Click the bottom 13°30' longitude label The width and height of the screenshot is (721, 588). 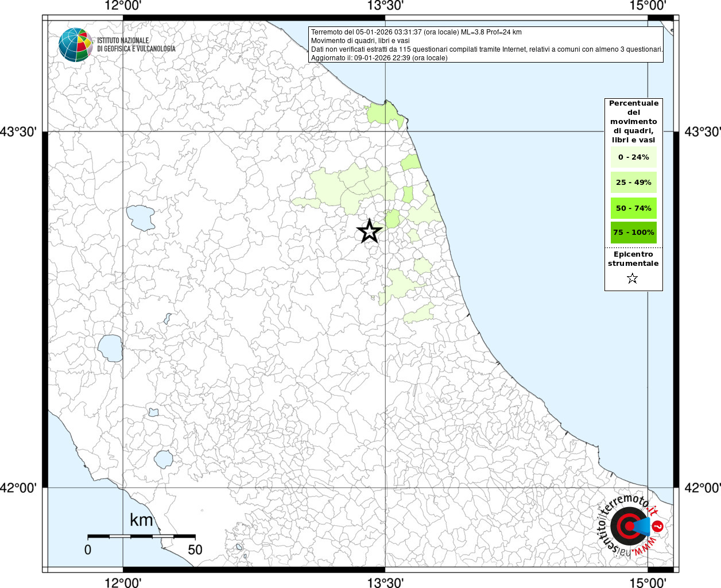pos(385,582)
